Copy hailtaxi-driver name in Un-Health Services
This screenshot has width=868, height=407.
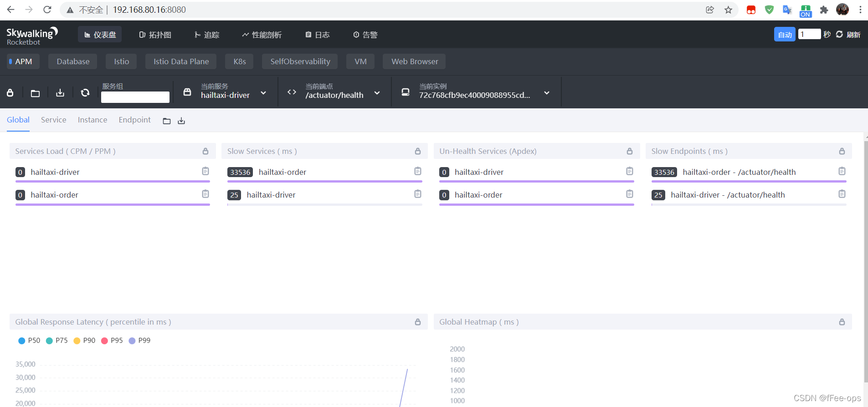[630, 171]
